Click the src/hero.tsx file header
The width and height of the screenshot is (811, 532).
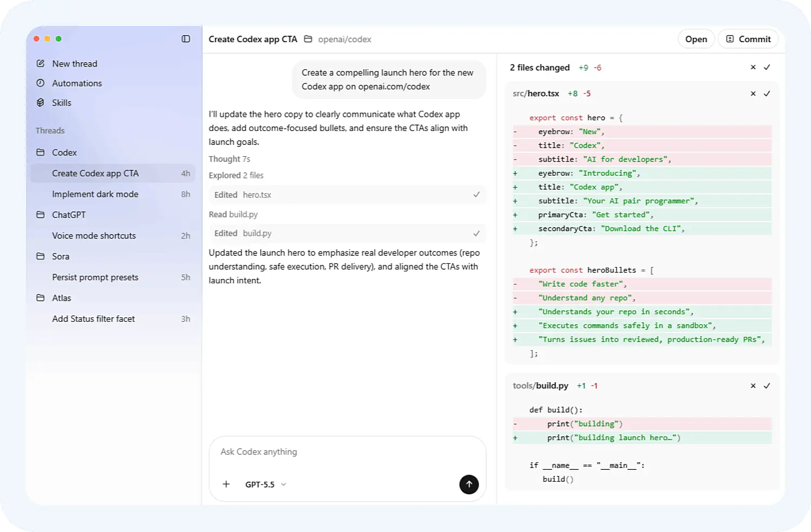[536, 94]
